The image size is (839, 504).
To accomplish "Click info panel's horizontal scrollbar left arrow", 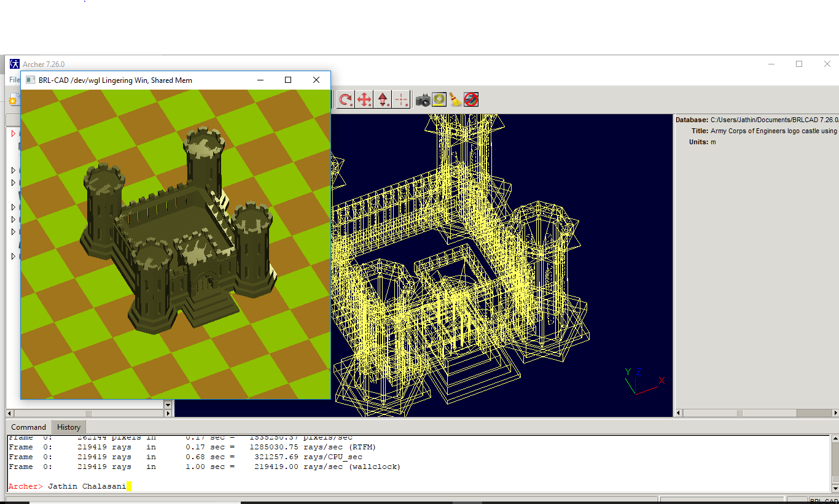I will (x=679, y=413).
